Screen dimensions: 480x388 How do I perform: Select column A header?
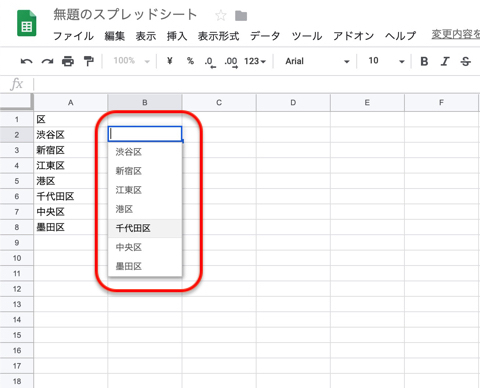point(71,103)
